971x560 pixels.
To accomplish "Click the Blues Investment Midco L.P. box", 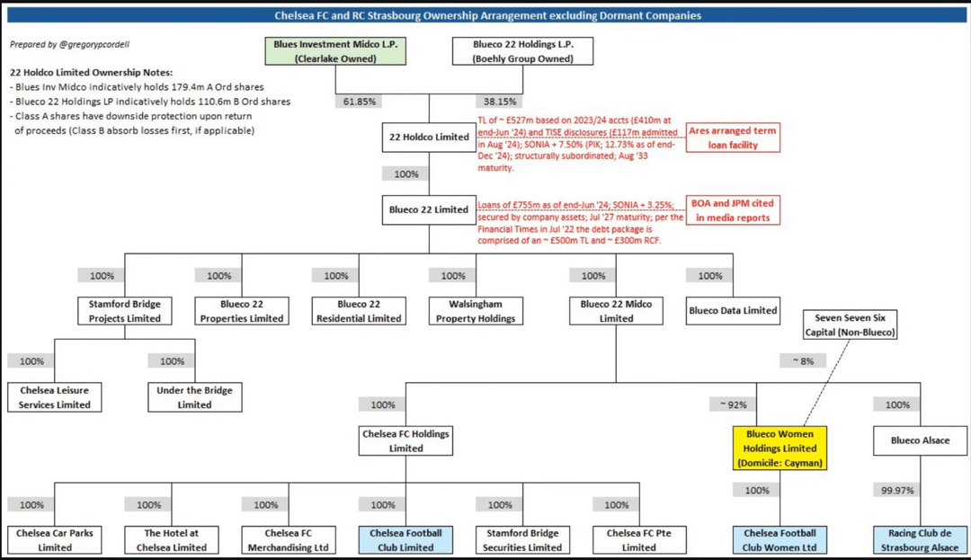I will pyautogui.click(x=335, y=51).
